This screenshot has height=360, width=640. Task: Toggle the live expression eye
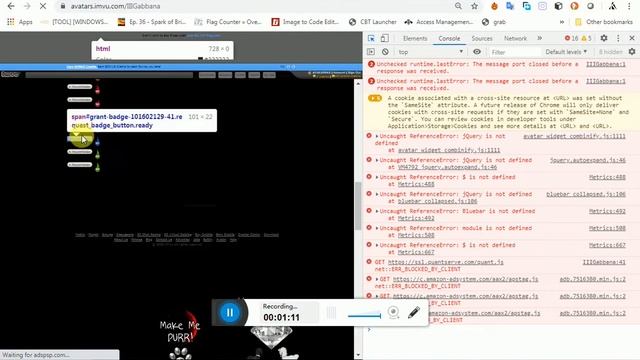click(x=477, y=52)
